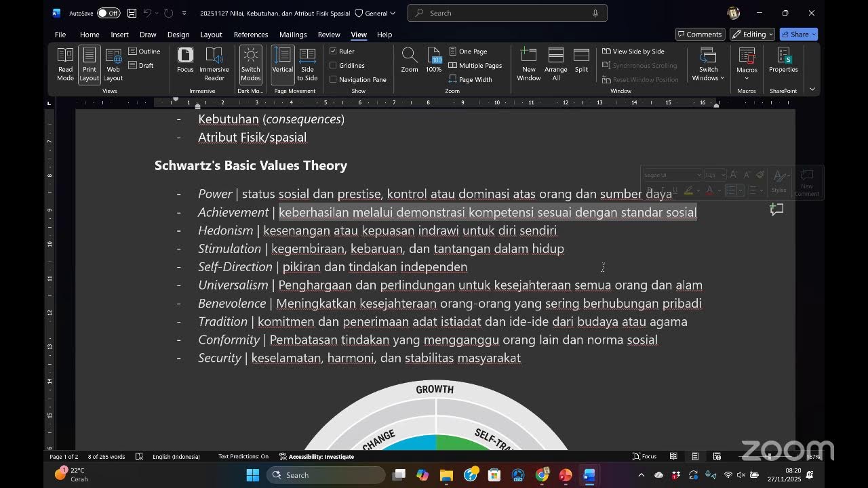Apply yellow text highlight in mini toolbar
Image resolution: width=868 pixels, height=488 pixels.
[689, 190]
